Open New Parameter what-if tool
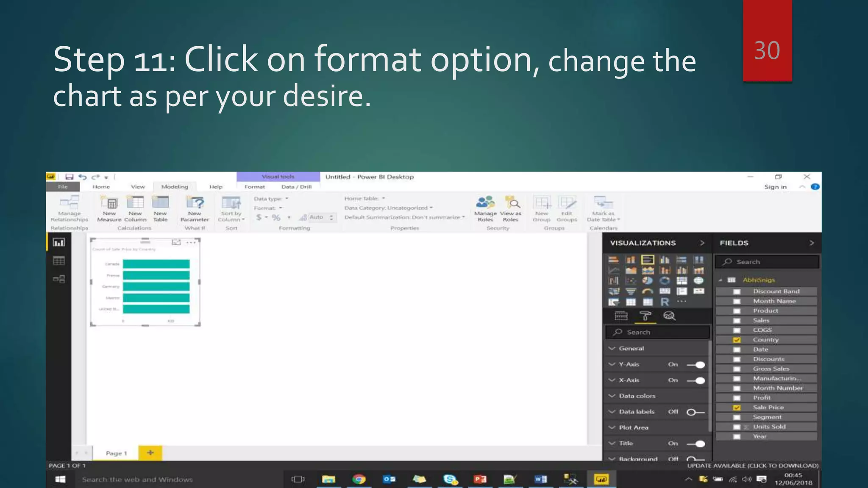The height and width of the screenshot is (488, 868). click(195, 209)
